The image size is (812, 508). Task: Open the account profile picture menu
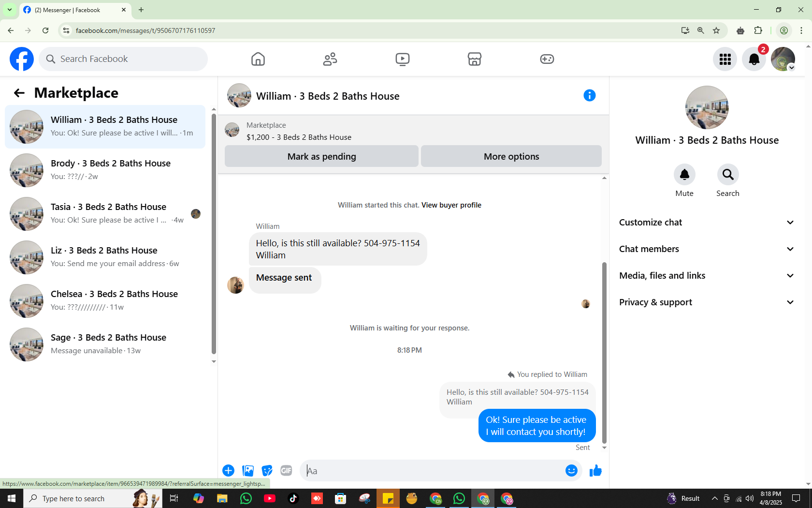[x=783, y=59]
